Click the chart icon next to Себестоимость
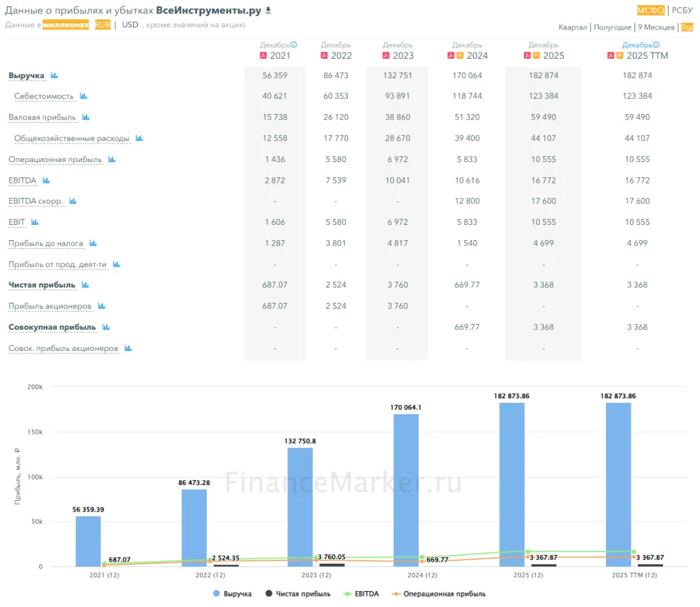 83,96
